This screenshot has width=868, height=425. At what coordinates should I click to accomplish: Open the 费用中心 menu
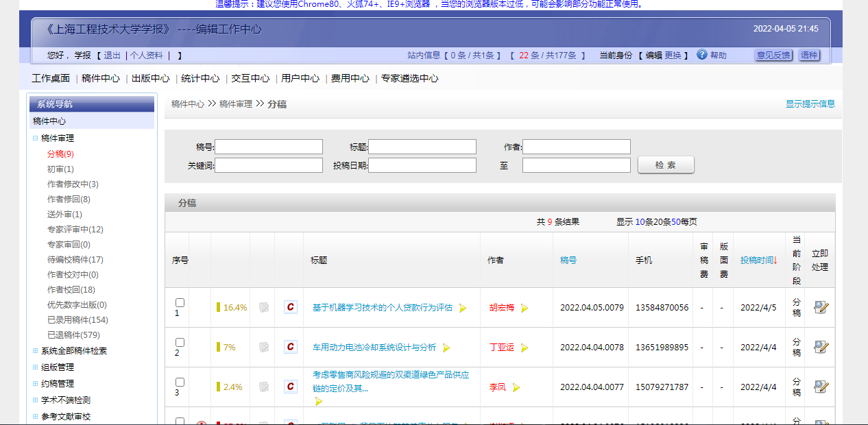tap(350, 78)
